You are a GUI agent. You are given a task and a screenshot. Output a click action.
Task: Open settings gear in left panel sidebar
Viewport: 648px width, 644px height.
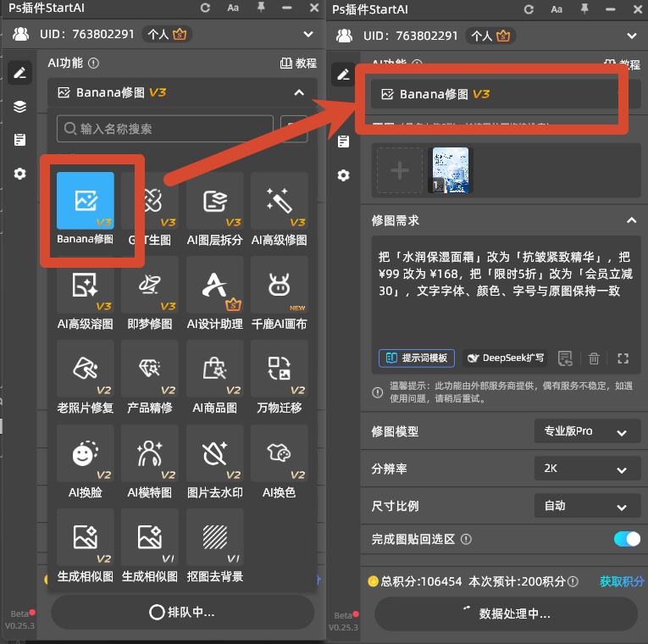point(19,174)
